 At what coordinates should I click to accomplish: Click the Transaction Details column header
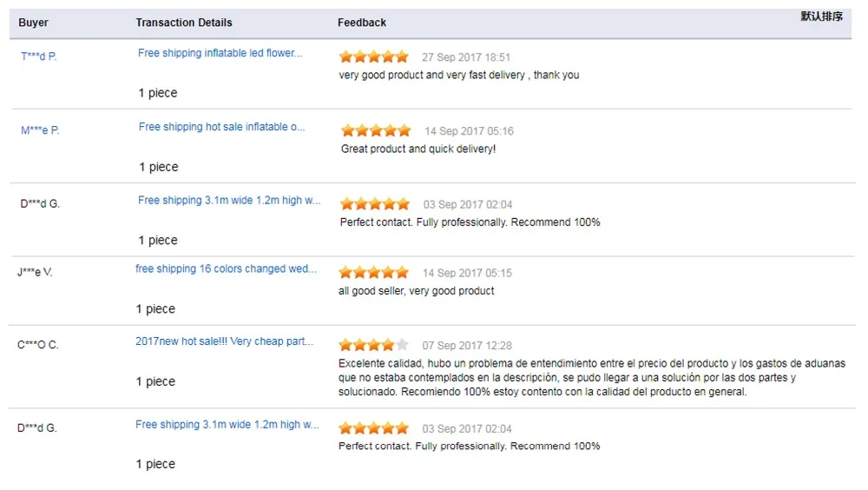coord(184,23)
